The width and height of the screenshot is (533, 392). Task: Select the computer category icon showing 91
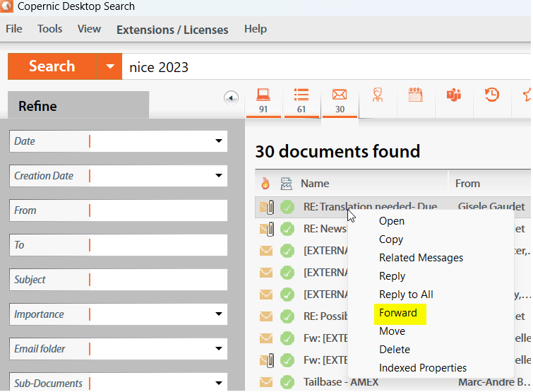[263, 101]
